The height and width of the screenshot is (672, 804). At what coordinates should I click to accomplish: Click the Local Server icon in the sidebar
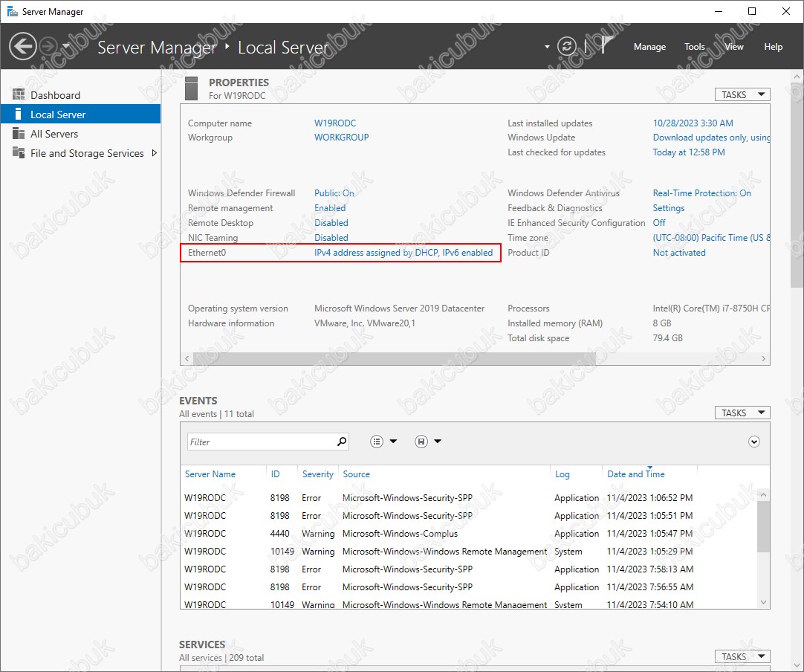[x=19, y=114]
